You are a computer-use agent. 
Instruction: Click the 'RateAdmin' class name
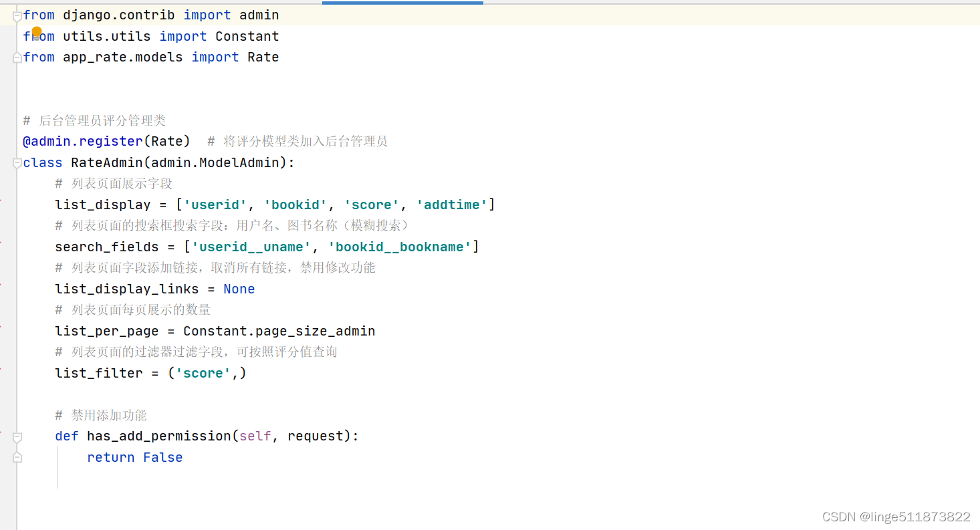106,162
